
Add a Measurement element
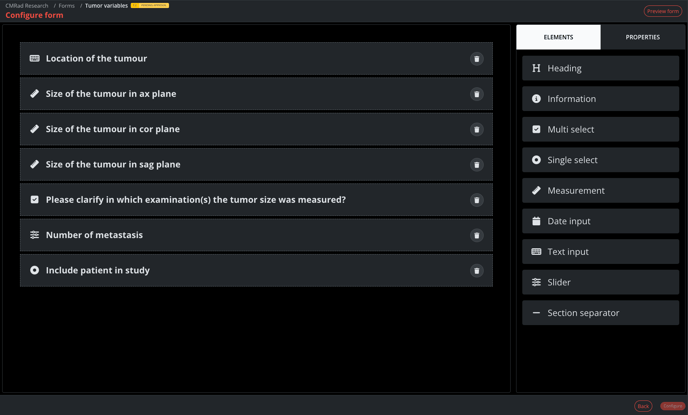(x=600, y=190)
